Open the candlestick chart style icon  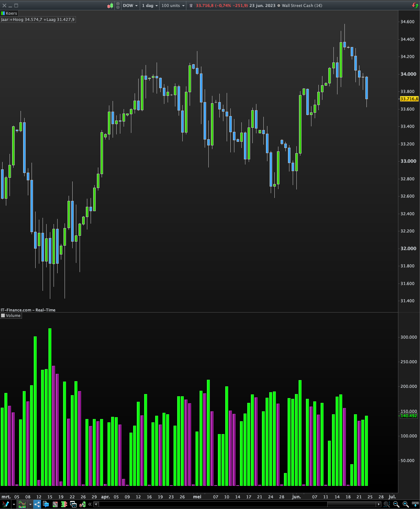click(x=110, y=6)
